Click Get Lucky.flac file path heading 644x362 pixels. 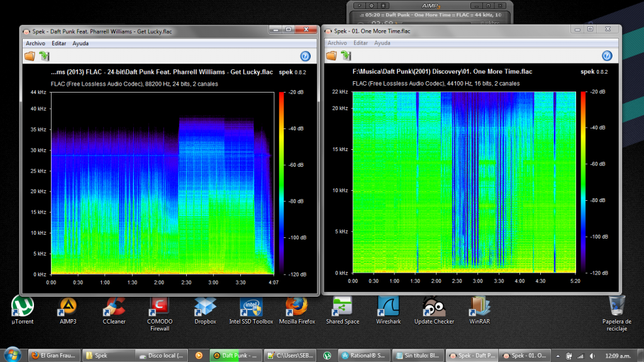click(x=162, y=72)
